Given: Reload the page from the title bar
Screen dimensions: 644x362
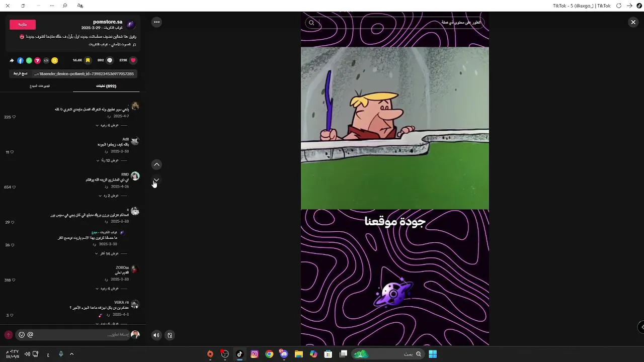Looking at the screenshot, I should coord(619,6).
